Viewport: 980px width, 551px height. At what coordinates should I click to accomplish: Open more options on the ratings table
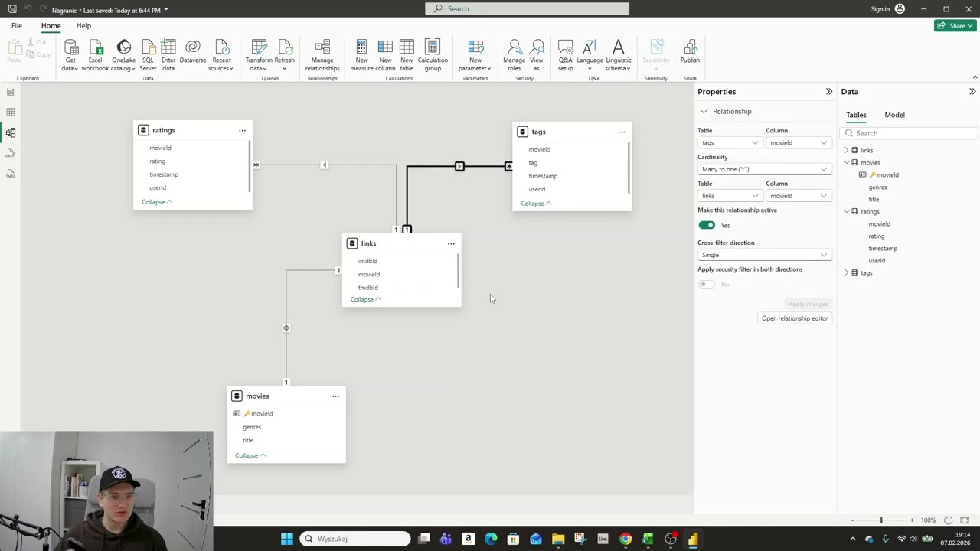coord(242,130)
